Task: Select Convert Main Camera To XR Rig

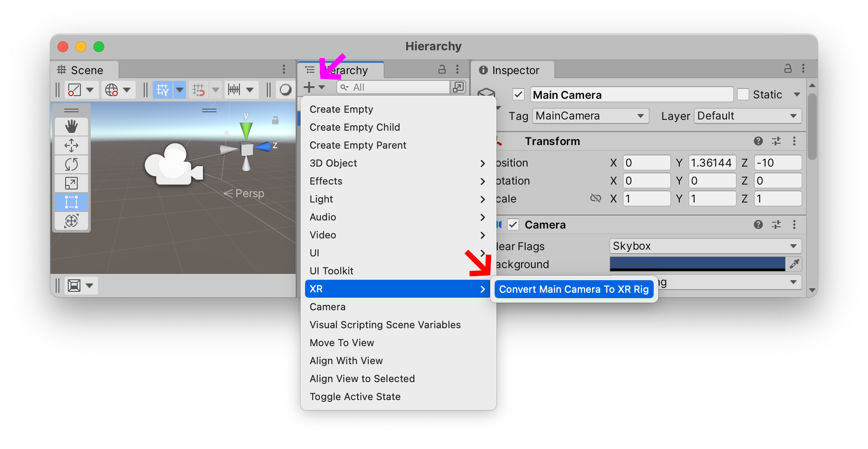Action: (x=574, y=289)
